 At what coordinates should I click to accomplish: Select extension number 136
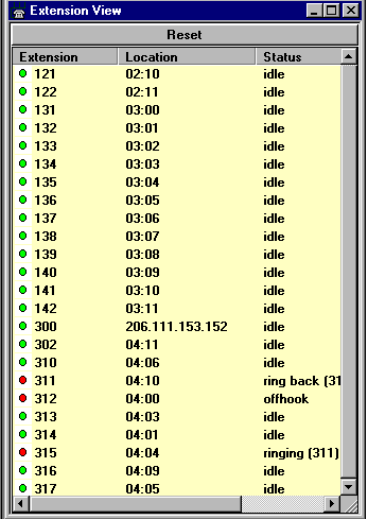coord(46,200)
